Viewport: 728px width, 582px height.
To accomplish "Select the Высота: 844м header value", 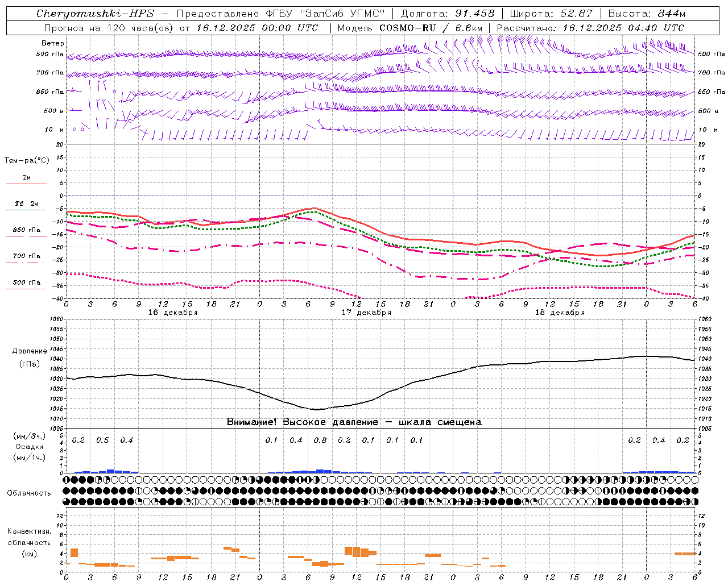I will click(x=647, y=14).
